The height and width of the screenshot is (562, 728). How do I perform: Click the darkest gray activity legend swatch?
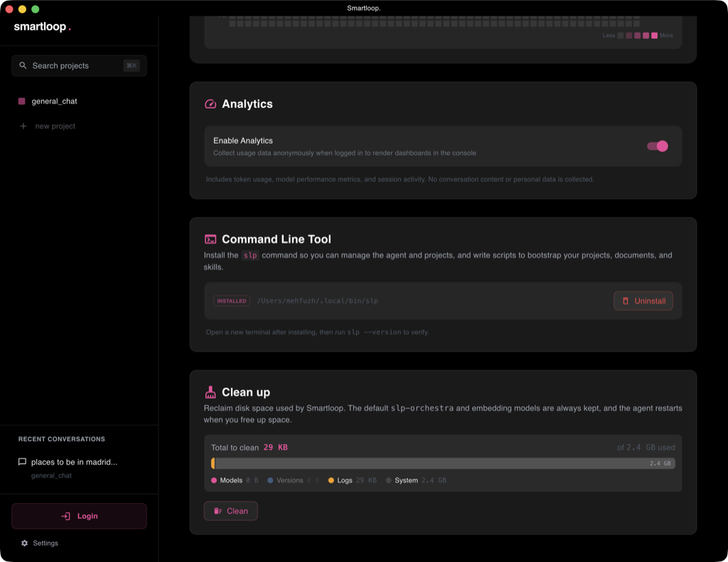click(620, 36)
